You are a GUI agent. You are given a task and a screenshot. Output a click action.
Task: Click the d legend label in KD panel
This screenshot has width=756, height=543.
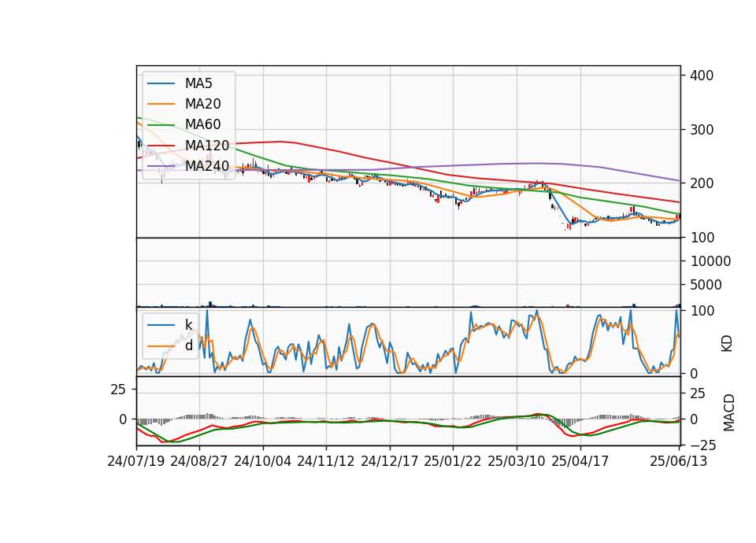[x=188, y=345]
